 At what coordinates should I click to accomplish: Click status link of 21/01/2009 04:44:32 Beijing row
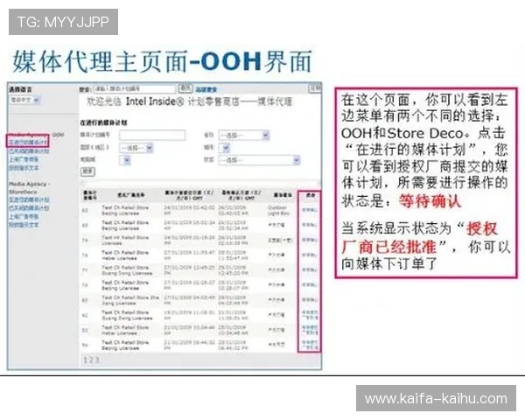click(310, 345)
